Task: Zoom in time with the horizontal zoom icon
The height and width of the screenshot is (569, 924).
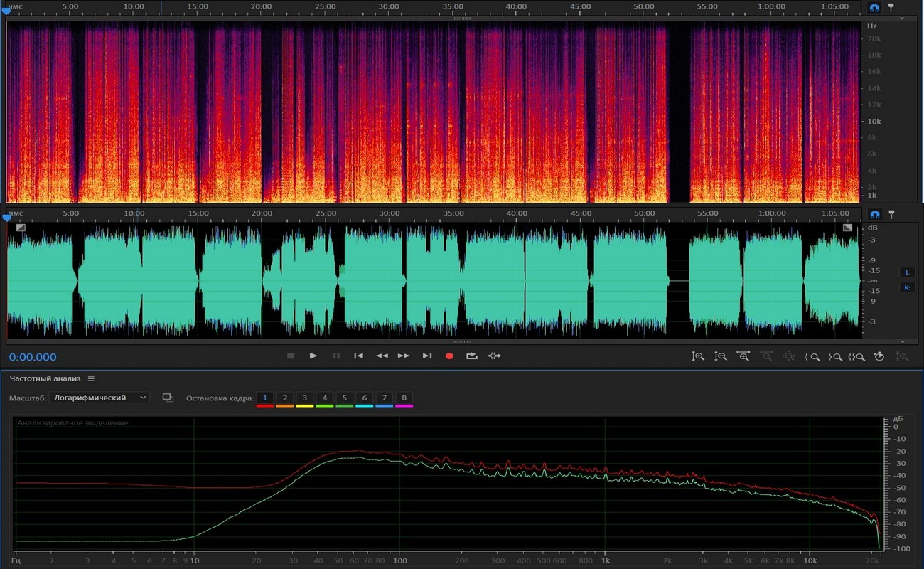Action: [x=743, y=356]
